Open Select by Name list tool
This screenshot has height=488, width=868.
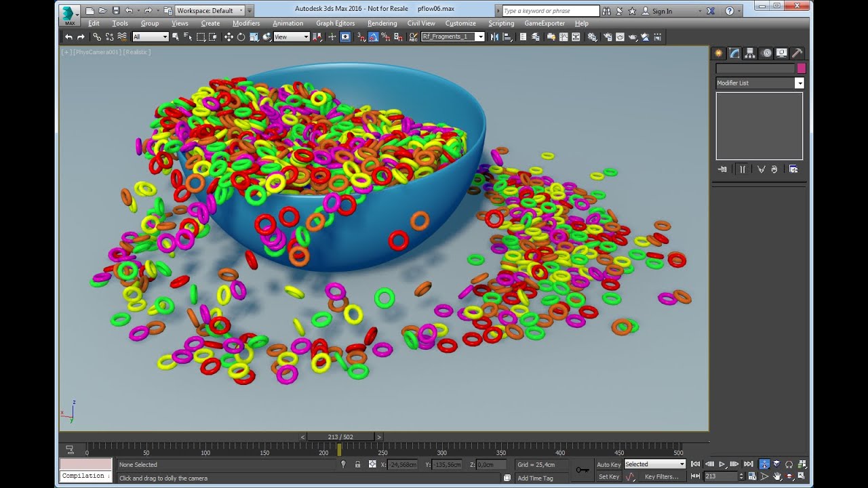pos(188,37)
